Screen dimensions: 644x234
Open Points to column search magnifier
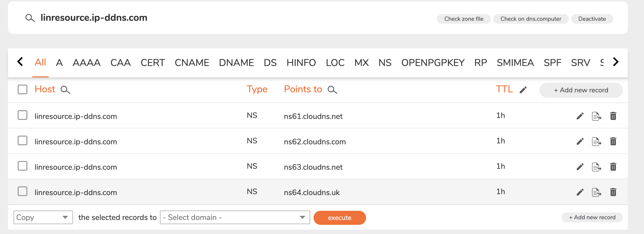tap(332, 90)
